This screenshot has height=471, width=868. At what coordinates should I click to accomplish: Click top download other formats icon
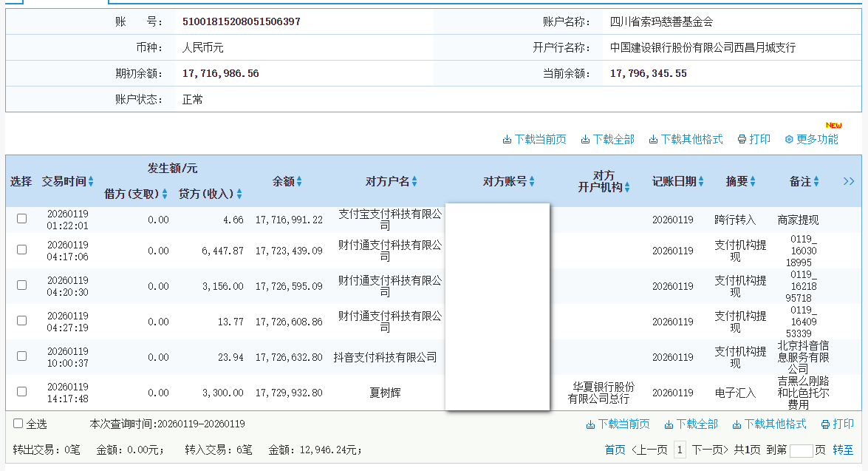click(653, 140)
